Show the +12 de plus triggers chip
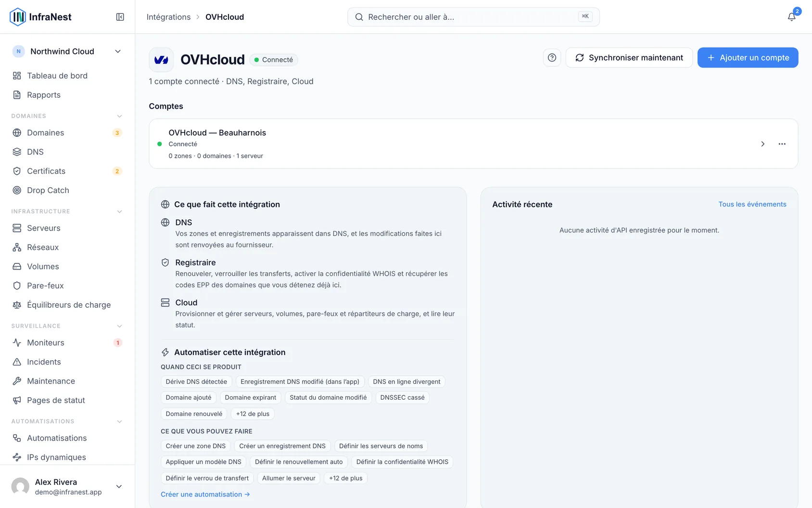812x508 pixels. [x=253, y=414]
